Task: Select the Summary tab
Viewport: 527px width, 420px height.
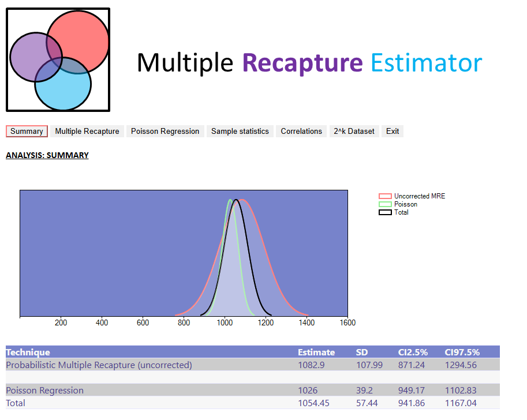Action: point(27,132)
